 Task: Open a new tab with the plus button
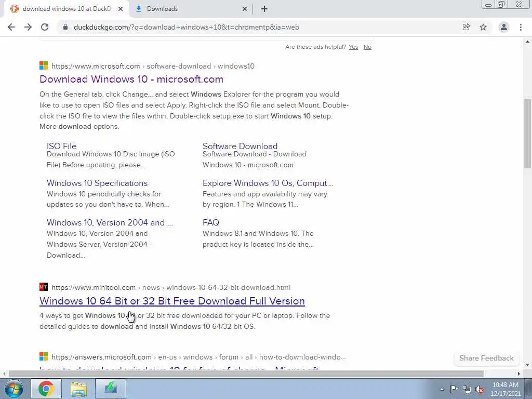pyautogui.click(x=264, y=9)
